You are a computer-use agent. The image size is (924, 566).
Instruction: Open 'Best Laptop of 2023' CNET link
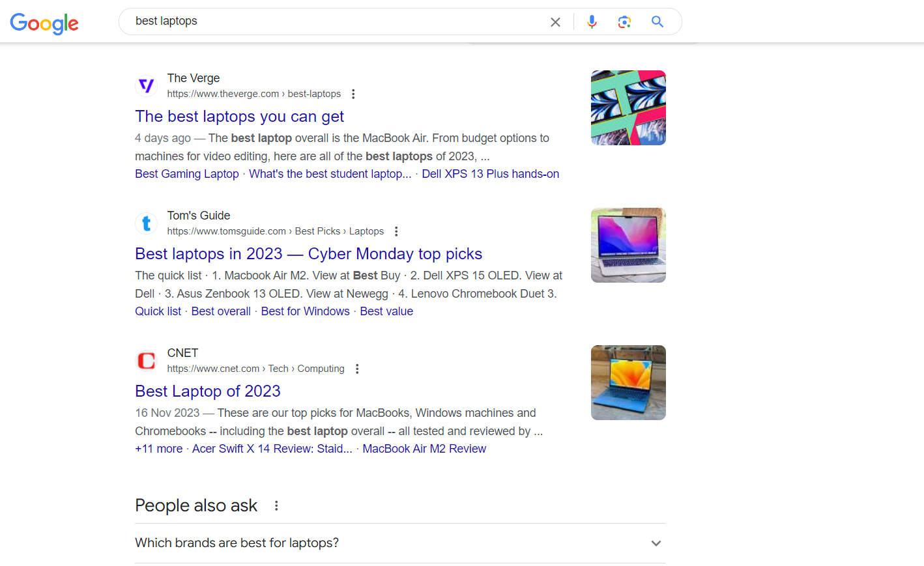point(207,391)
